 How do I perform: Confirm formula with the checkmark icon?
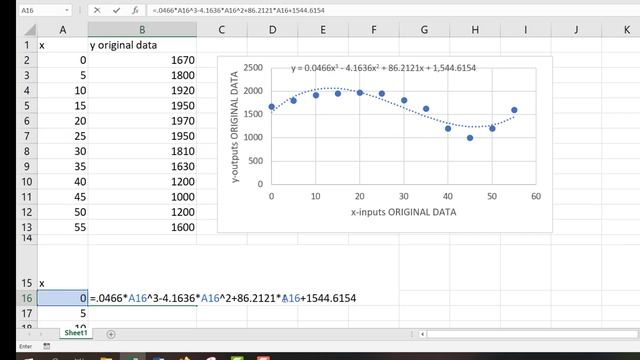tap(116, 10)
